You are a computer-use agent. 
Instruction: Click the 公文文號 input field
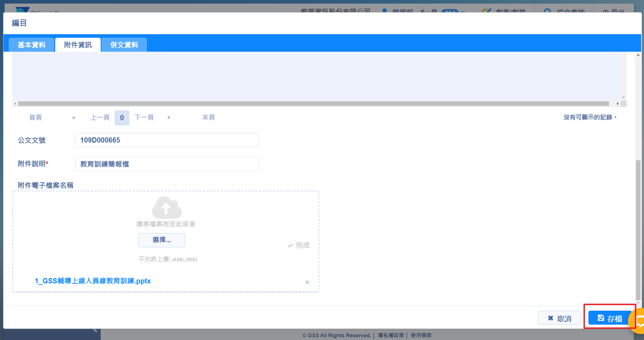point(167,140)
